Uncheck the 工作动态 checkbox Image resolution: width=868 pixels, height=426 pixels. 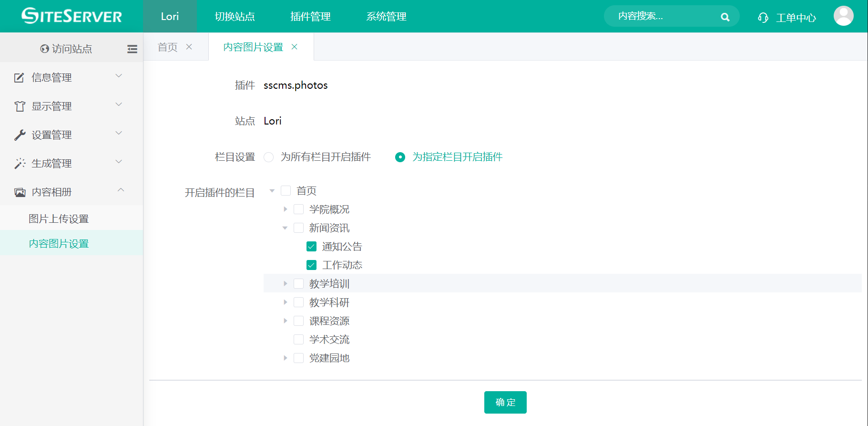click(x=312, y=265)
